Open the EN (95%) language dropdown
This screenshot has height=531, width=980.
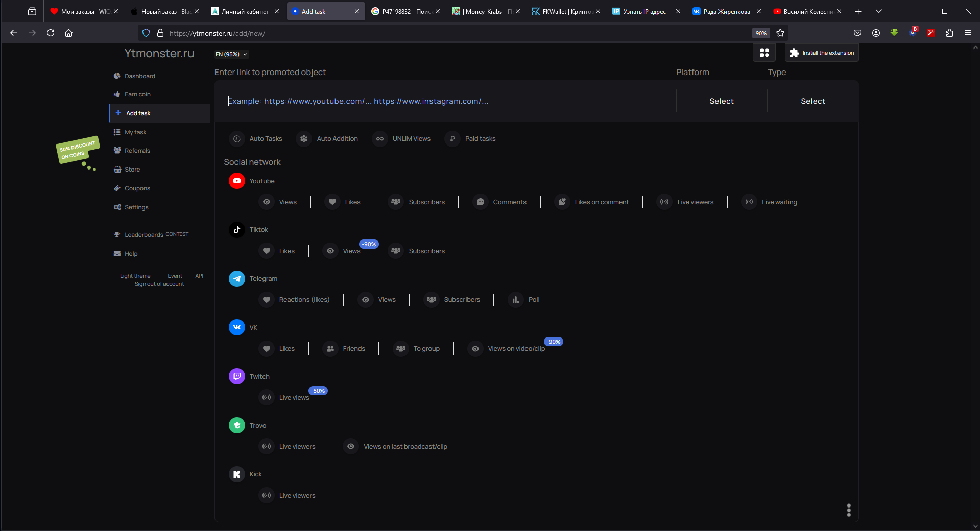coord(231,54)
